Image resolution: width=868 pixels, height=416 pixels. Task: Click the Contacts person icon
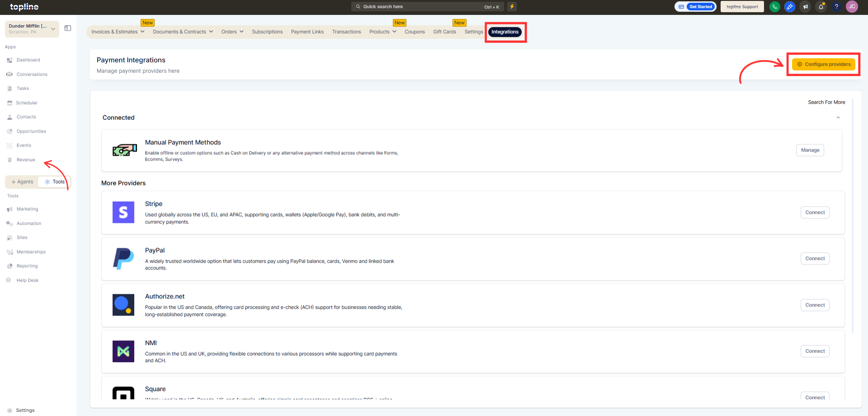(x=9, y=117)
